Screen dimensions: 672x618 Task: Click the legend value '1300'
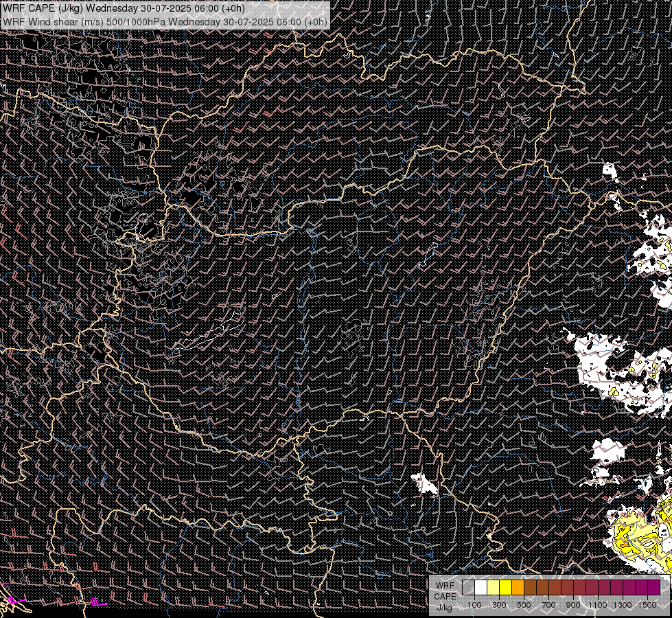623,605
